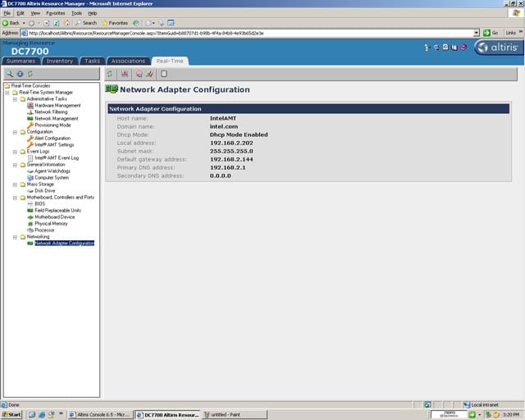Select Motherboard Device tree item
Image resolution: width=525 pixels, height=420 pixels.
coord(55,217)
